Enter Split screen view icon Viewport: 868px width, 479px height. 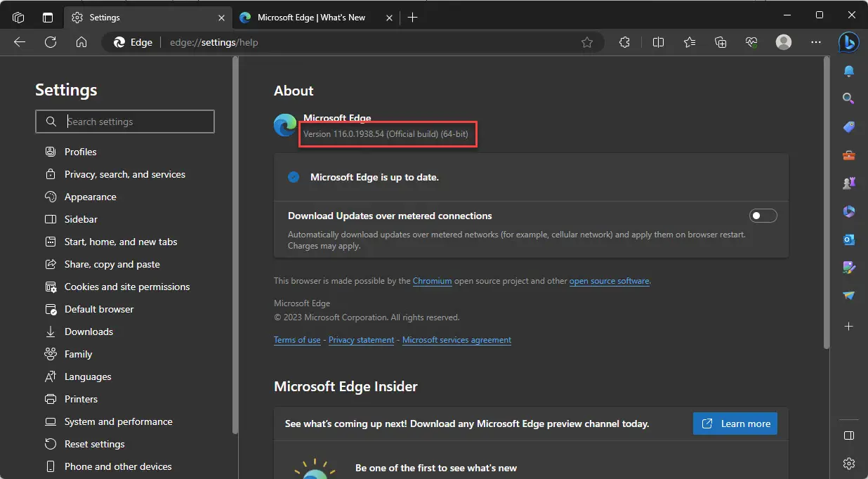[658, 42]
